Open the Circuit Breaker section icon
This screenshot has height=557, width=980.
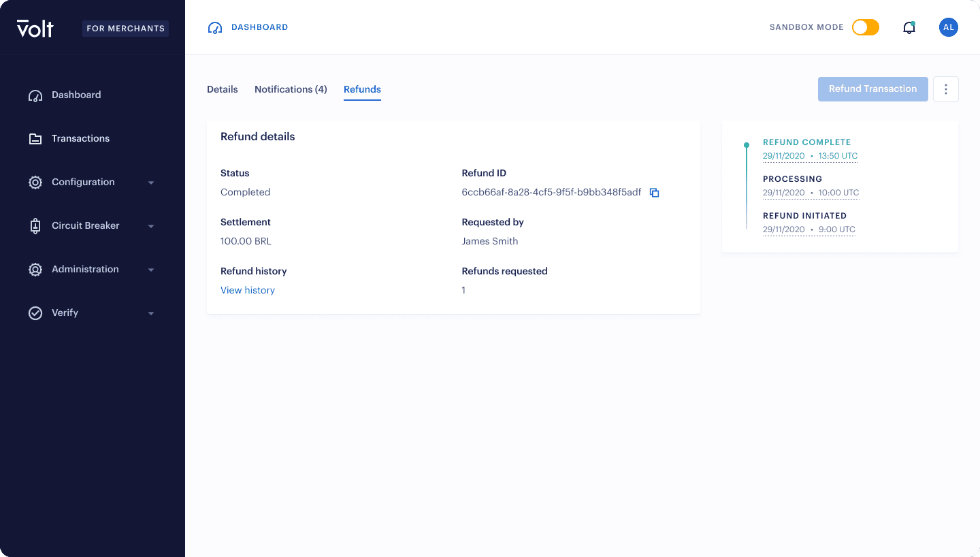(x=35, y=225)
